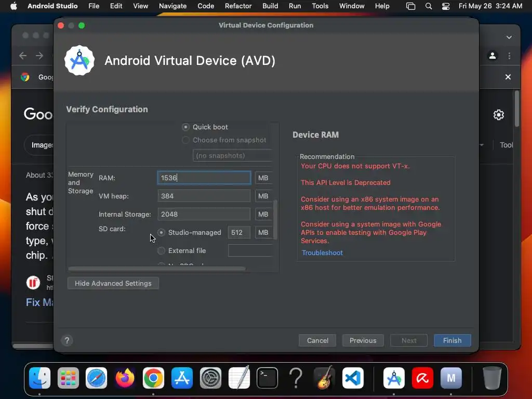
Task: Click the SD card size field
Action: coord(239,232)
